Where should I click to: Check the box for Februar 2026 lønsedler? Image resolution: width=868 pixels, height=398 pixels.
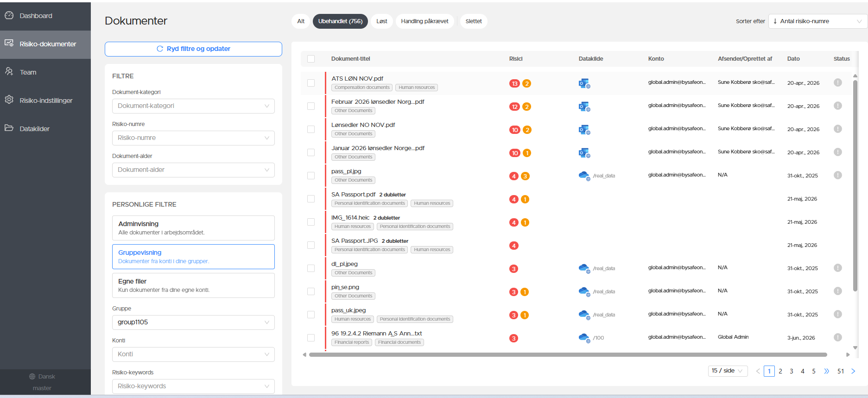pyautogui.click(x=311, y=106)
